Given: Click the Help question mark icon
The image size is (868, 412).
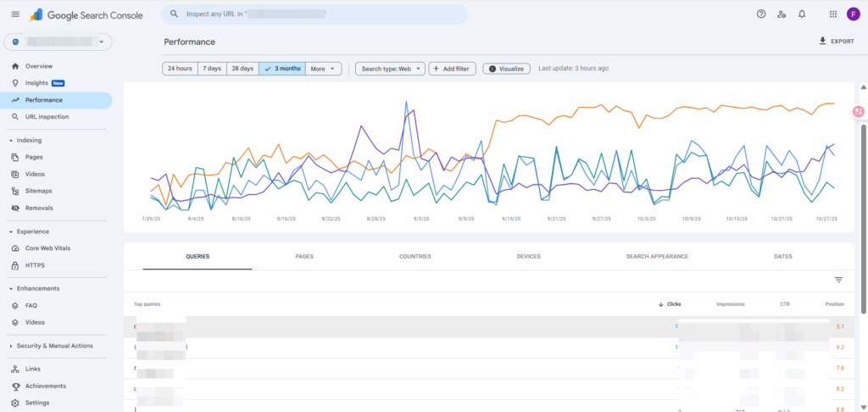Looking at the screenshot, I should pyautogui.click(x=760, y=14).
